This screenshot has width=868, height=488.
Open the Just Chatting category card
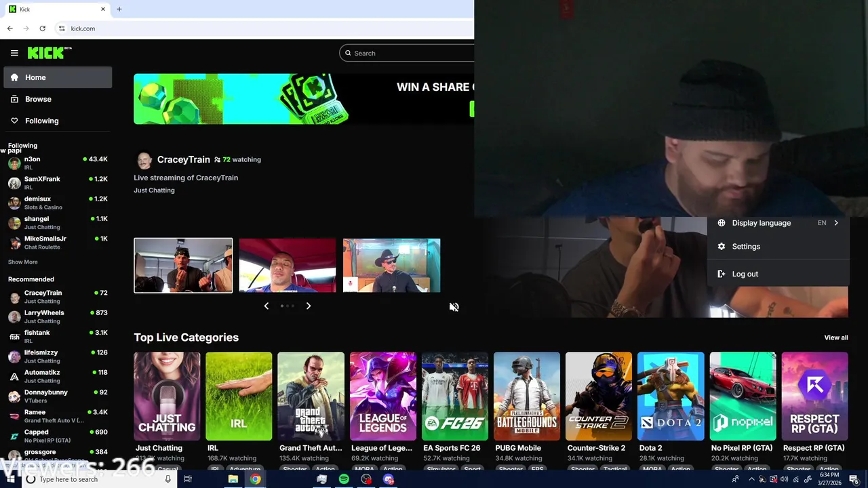[x=167, y=396]
